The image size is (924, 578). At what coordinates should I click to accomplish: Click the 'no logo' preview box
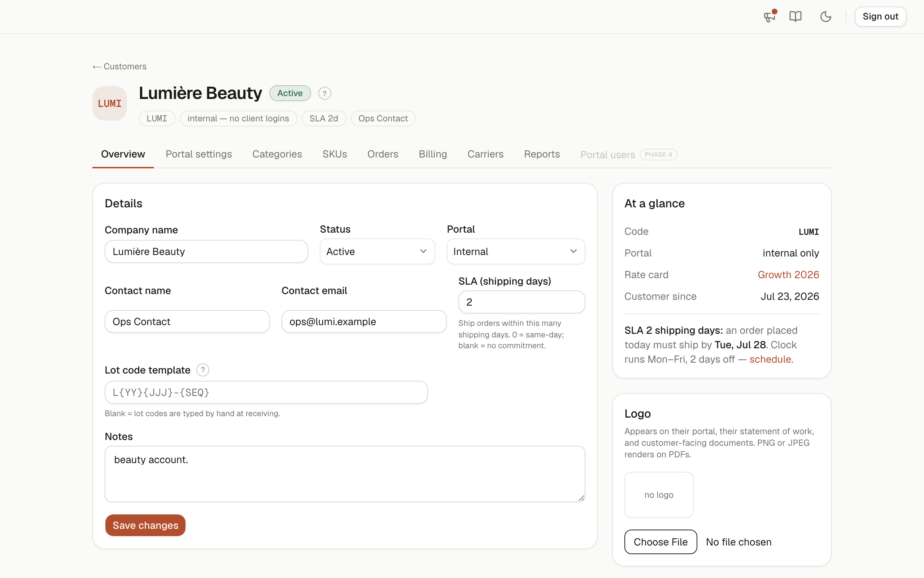[659, 495]
